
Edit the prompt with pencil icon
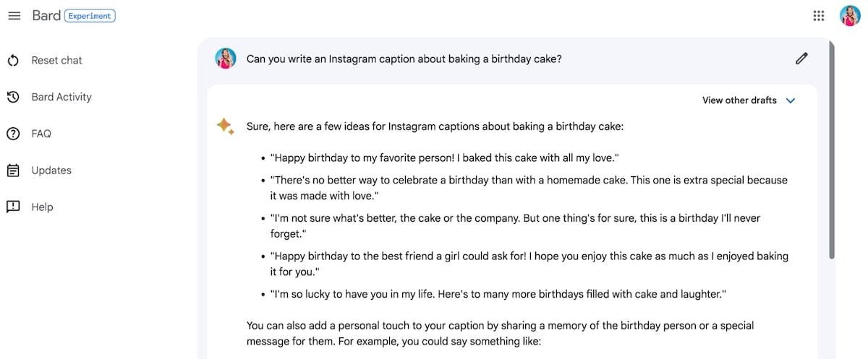coord(801,59)
